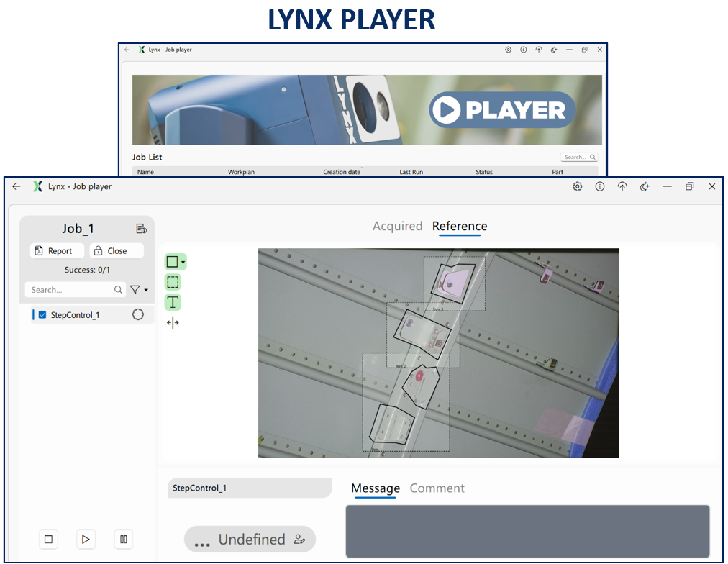Toggle the StepControl_1 checkbox

click(x=42, y=314)
